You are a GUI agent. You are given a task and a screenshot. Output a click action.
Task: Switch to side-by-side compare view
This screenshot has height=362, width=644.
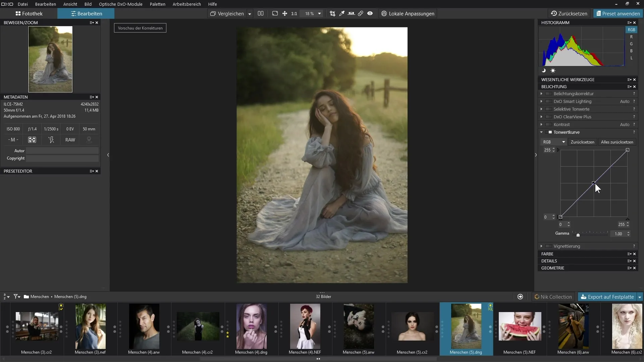tap(261, 13)
